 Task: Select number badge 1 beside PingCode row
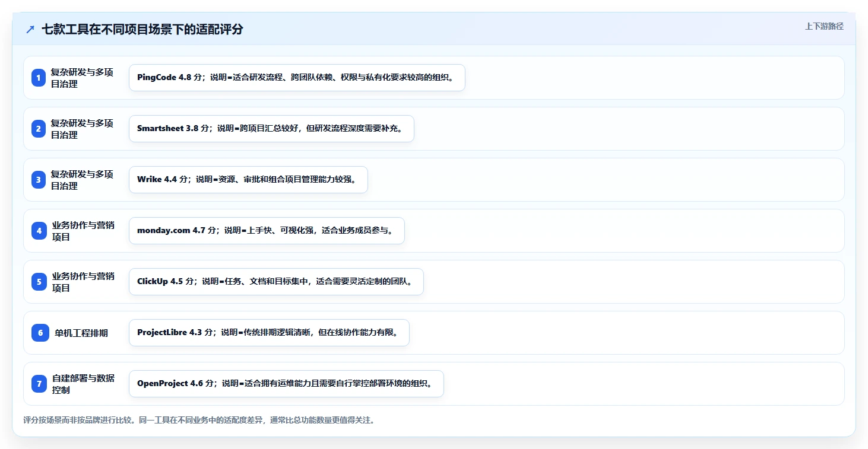coord(39,78)
